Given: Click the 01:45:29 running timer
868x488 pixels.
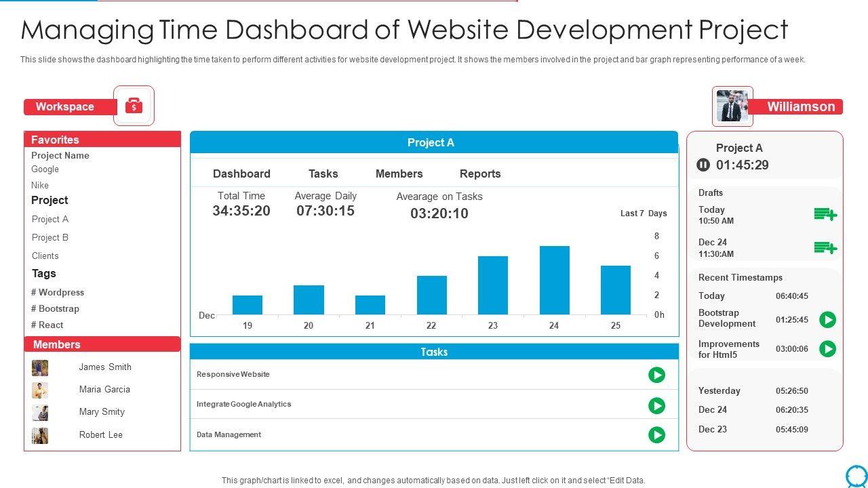Looking at the screenshot, I should [x=743, y=165].
